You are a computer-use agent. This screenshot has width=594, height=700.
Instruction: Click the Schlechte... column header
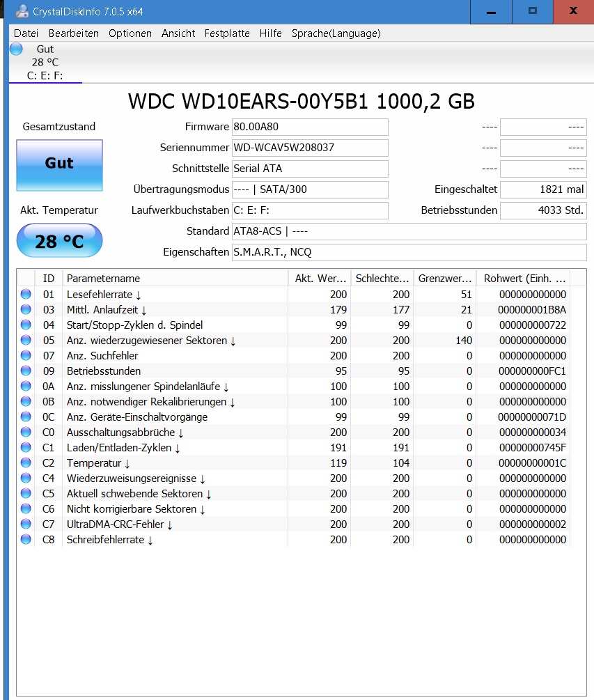click(382, 279)
